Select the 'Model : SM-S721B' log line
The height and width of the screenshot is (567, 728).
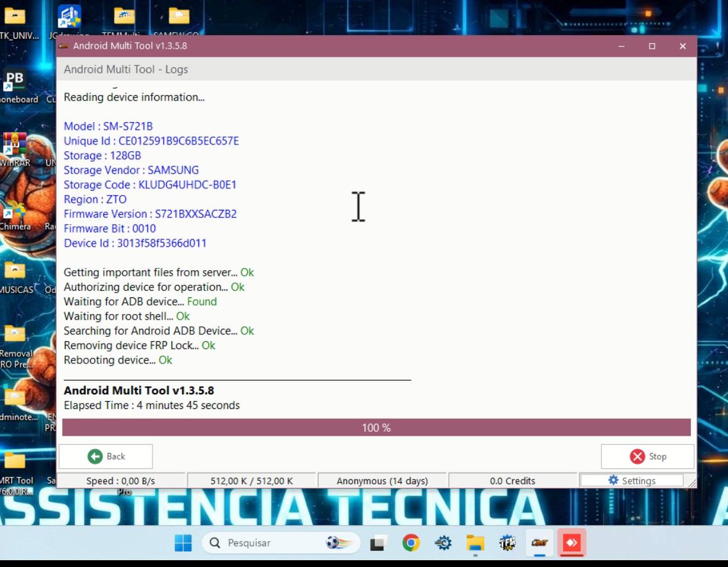[x=108, y=126]
